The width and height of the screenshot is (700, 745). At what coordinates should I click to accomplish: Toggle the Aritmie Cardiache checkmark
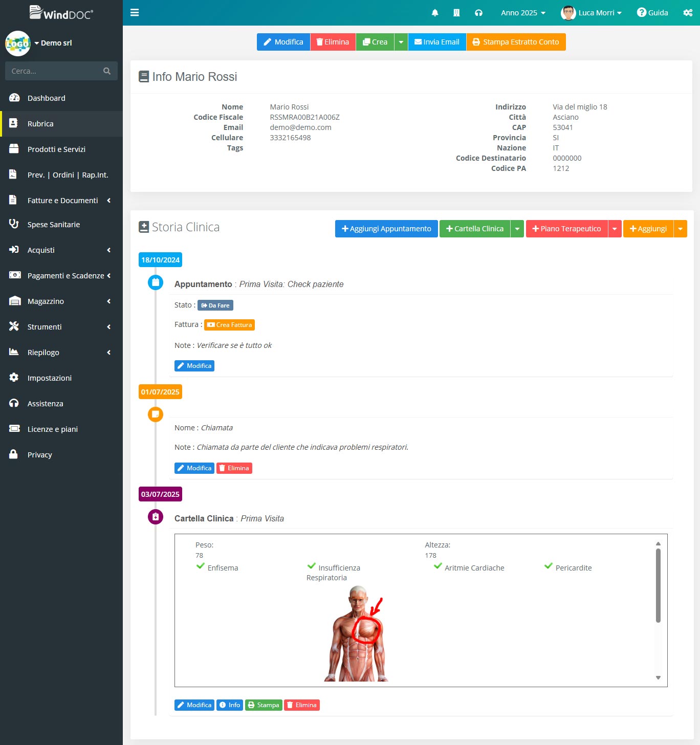(438, 566)
